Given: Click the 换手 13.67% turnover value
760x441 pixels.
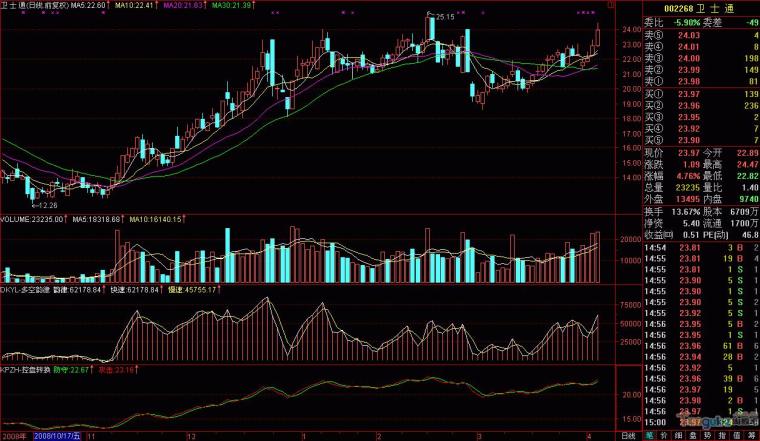Looking at the screenshot, I should click(x=685, y=212).
